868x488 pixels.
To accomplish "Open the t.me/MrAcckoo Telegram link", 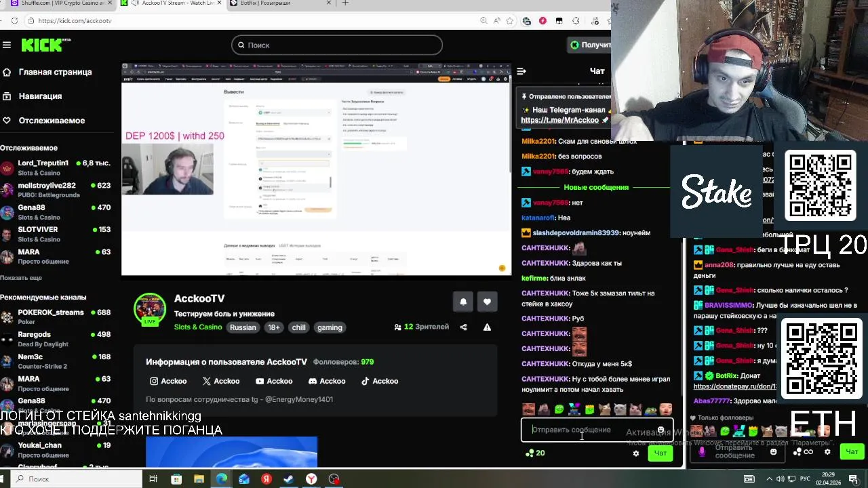I will tap(559, 120).
